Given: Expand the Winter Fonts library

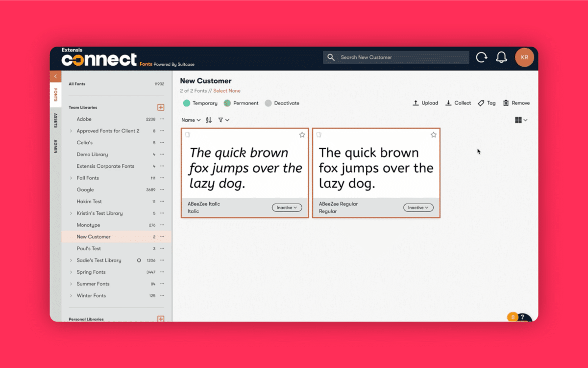Looking at the screenshot, I should pos(71,296).
